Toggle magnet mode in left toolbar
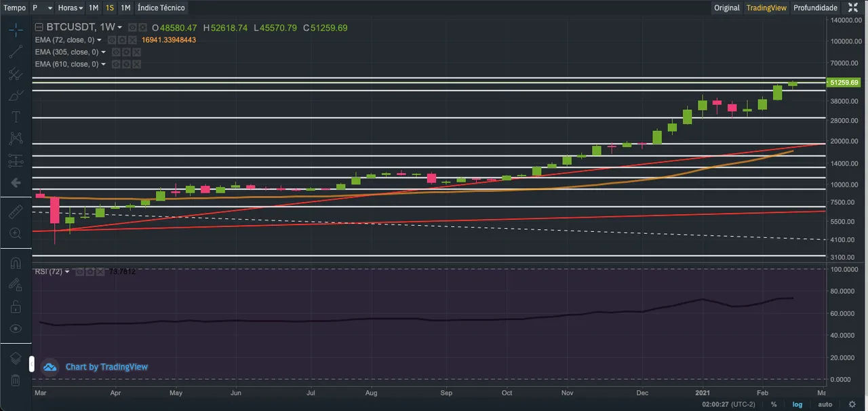Image resolution: width=868 pixels, height=411 pixels. pyautogui.click(x=16, y=262)
